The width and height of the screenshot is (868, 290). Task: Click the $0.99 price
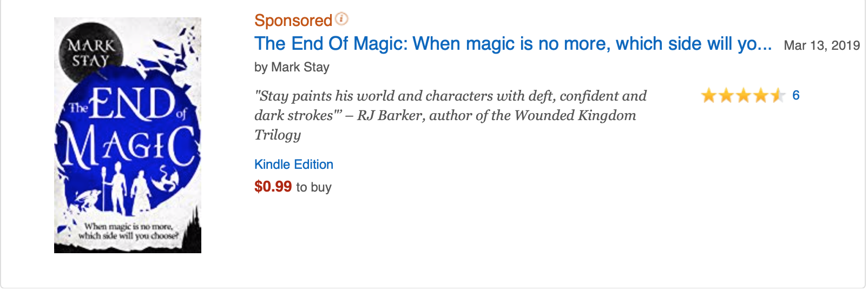(x=273, y=187)
